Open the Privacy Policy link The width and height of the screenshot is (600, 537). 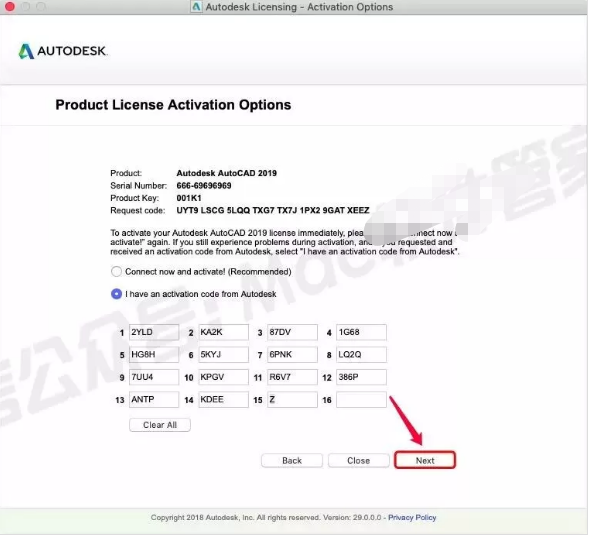click(x=412, y=517)
